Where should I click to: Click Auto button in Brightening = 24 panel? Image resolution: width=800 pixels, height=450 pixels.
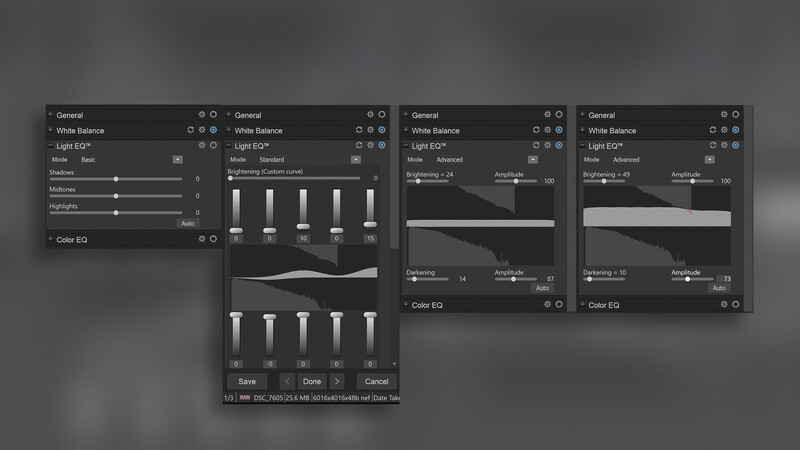coord(542,288)
